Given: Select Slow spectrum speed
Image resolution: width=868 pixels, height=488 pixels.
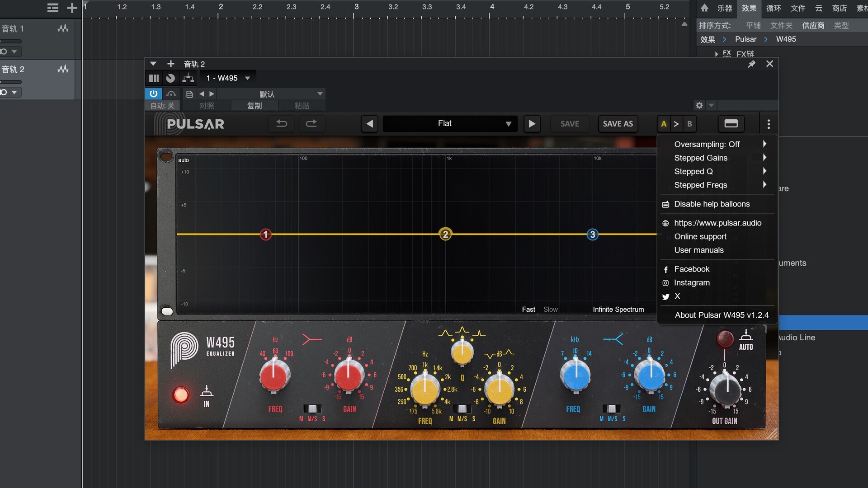Looking at the screenshot, I should coord(550,310).
